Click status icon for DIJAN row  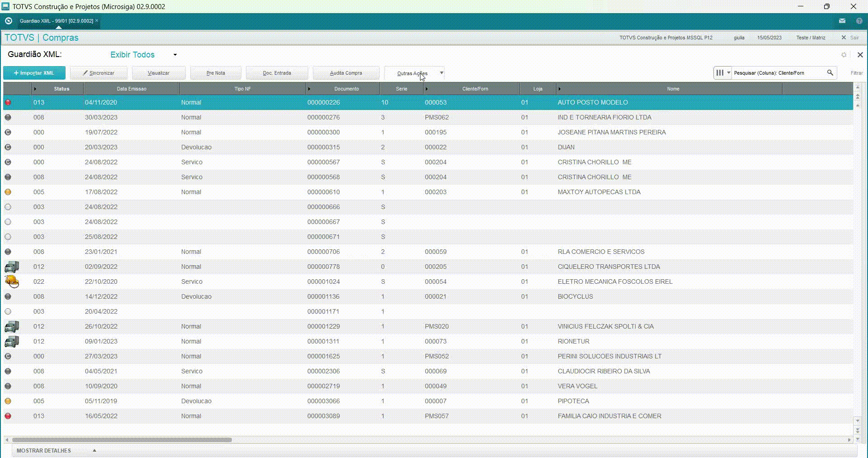(8, 147)
